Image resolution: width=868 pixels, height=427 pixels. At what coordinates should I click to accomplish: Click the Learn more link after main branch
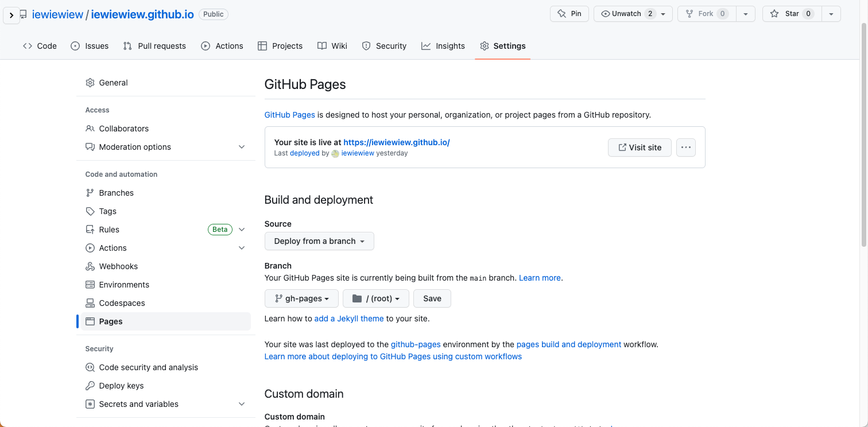point(540,278)
